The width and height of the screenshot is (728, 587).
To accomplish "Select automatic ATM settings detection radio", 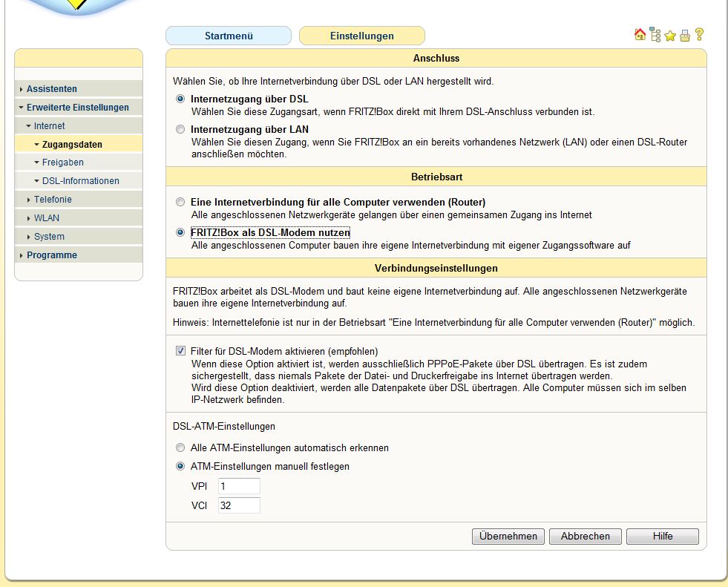I will coord(180,447).
